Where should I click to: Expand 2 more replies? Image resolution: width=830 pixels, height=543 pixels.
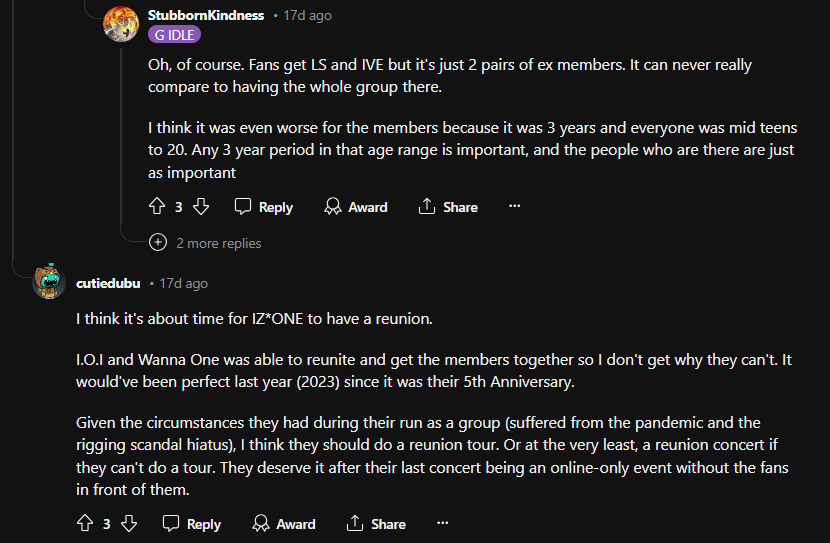click(206, 243)
